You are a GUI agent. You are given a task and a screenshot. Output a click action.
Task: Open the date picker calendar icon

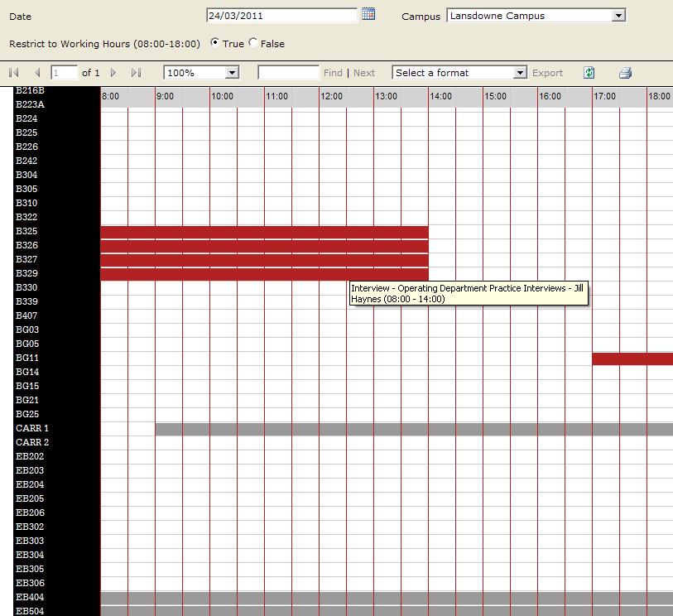(368, 14)
